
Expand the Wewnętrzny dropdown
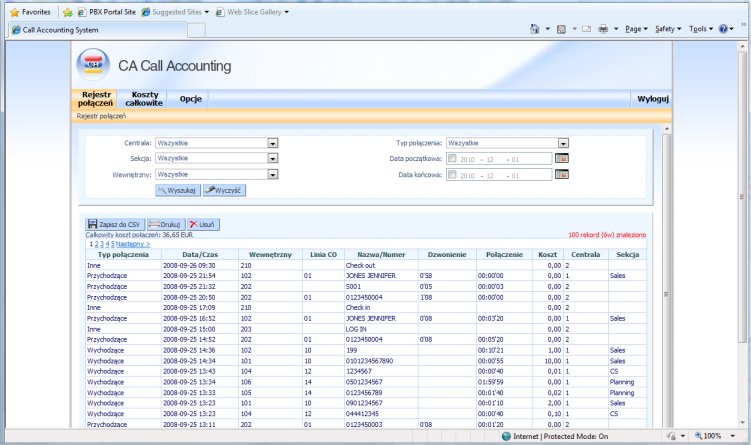tap(273, 175)
